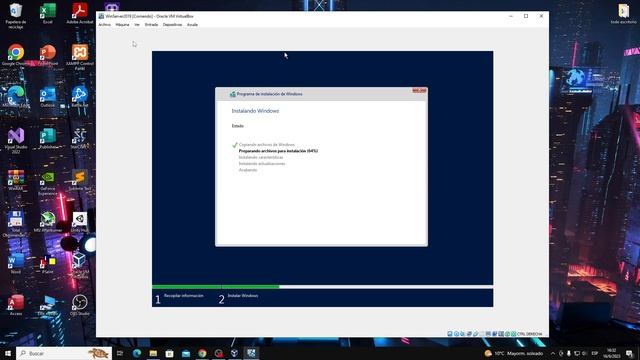This screenshot has height=360, width=640.
Task: Launch the Outlook desktop shortcut
Action: click(x=48, y=97)
